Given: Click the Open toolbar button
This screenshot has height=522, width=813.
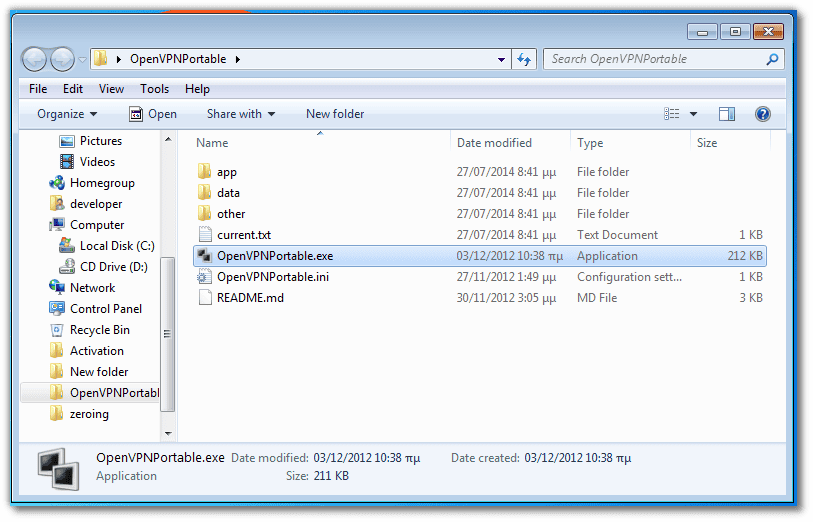Looking at the screenshot, I should tap(153, 114).
